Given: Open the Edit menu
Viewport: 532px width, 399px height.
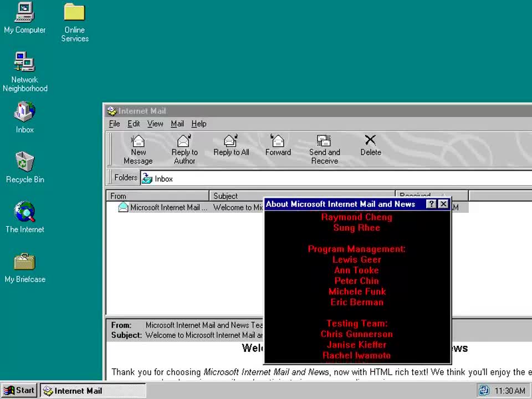Looking at the screenshot, I should (133, 124).
